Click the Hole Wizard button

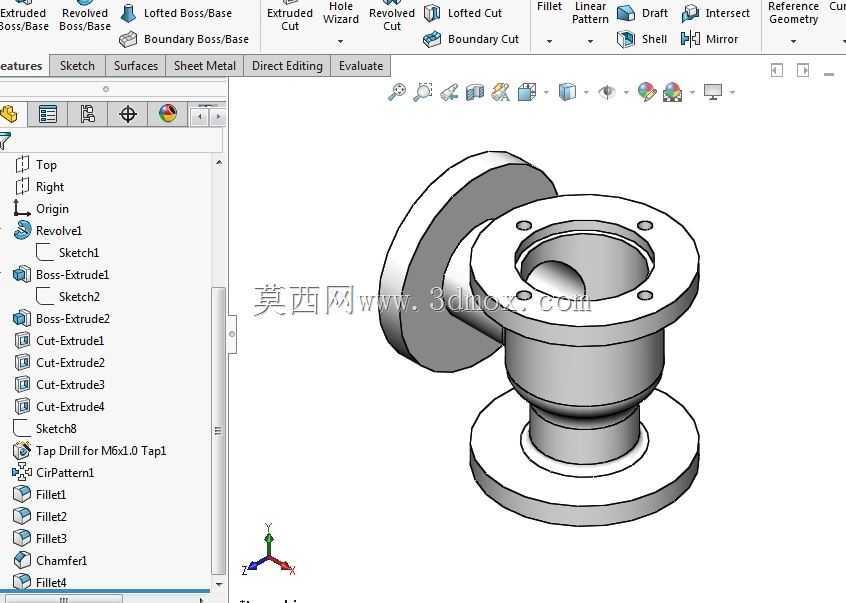pos(340,13)
